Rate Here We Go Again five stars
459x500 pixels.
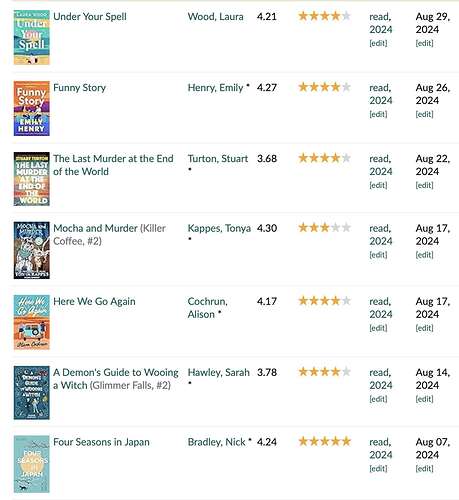[346, 300]
